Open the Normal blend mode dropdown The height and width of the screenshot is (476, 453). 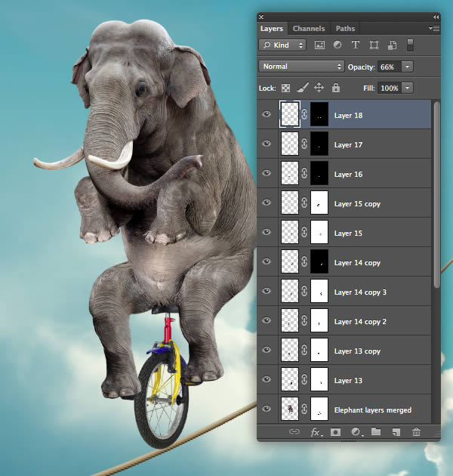301,66
